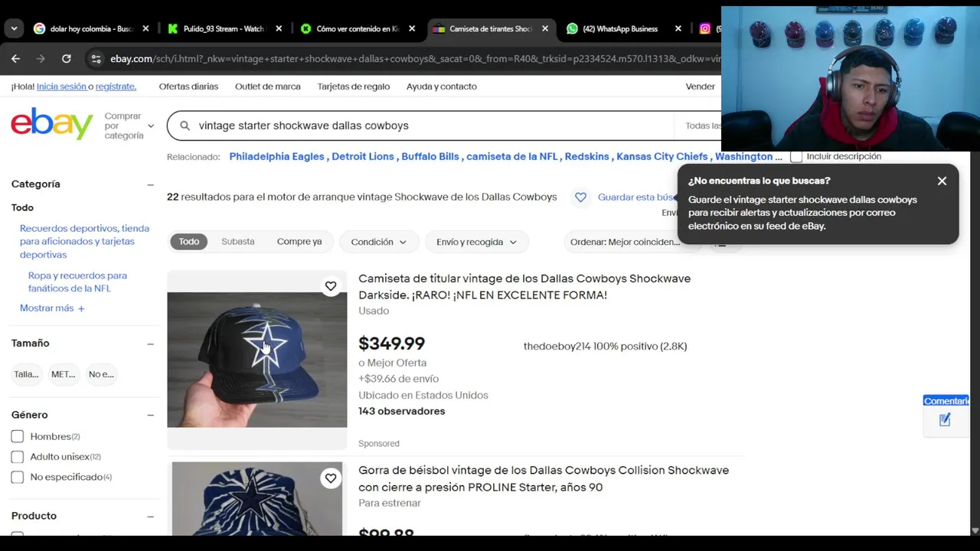Open 'Outlet de marca' in the top menu

click(268, 86)
